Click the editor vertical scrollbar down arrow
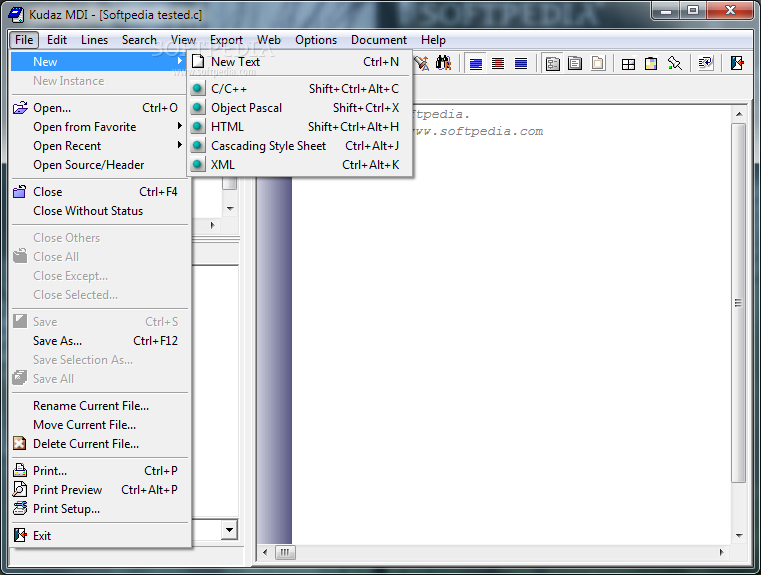Image resolution: width=761 pixels, height=575 pixels. pyautogui.click(x=739, y=536)
